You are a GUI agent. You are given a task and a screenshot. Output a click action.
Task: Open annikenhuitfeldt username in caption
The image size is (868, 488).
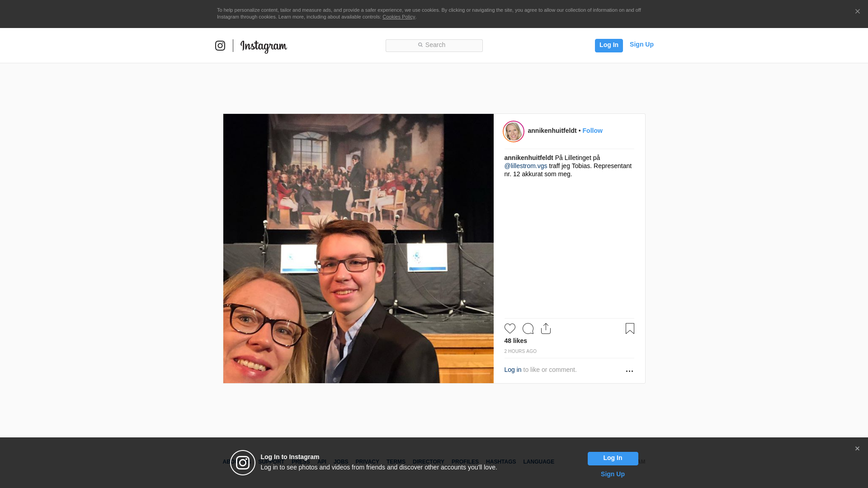coord(528,158)
